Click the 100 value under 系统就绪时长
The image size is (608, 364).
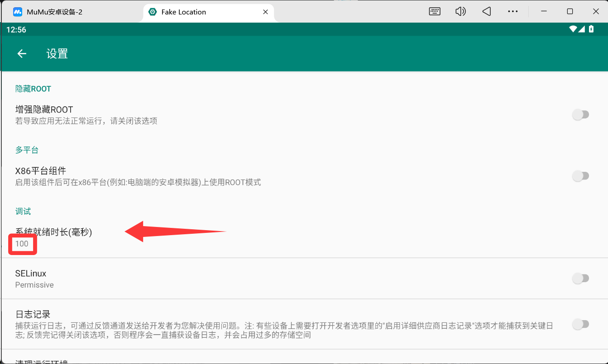click(x=22, y=244)
